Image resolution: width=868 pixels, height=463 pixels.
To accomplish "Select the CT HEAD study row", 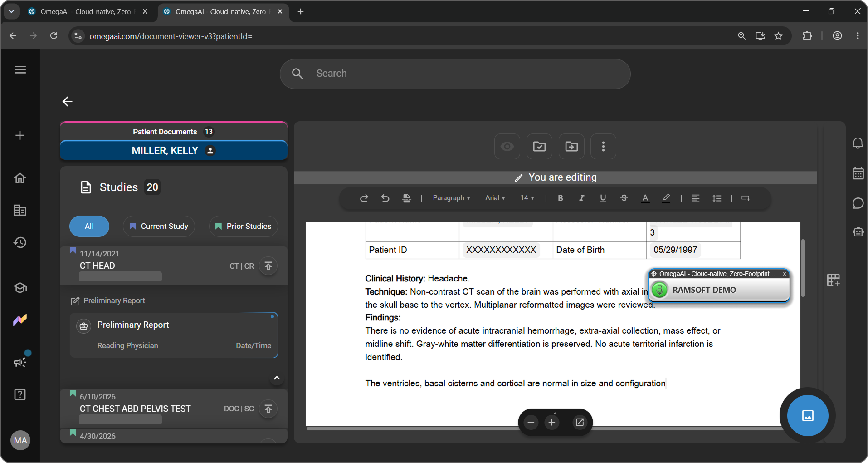I will tap(174, 266).
